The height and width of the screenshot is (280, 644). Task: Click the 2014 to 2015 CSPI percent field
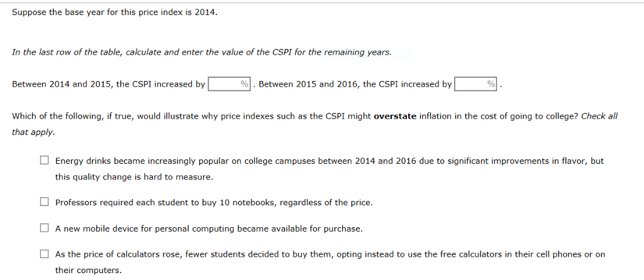(x=229, y=84)
